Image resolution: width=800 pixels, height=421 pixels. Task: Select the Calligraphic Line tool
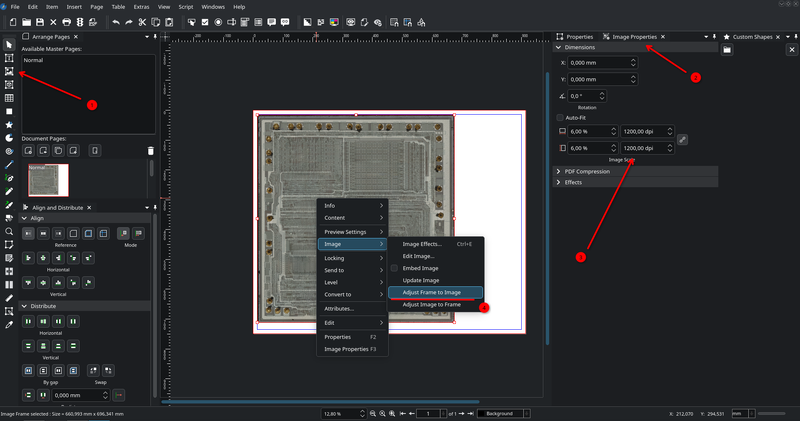click(x=9, y=205)
